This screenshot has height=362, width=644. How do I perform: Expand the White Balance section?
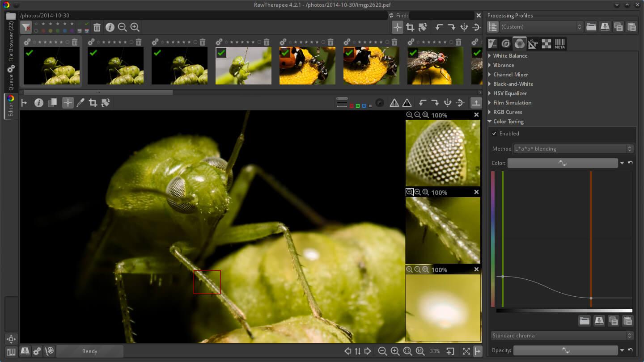(x=510, y=56)
